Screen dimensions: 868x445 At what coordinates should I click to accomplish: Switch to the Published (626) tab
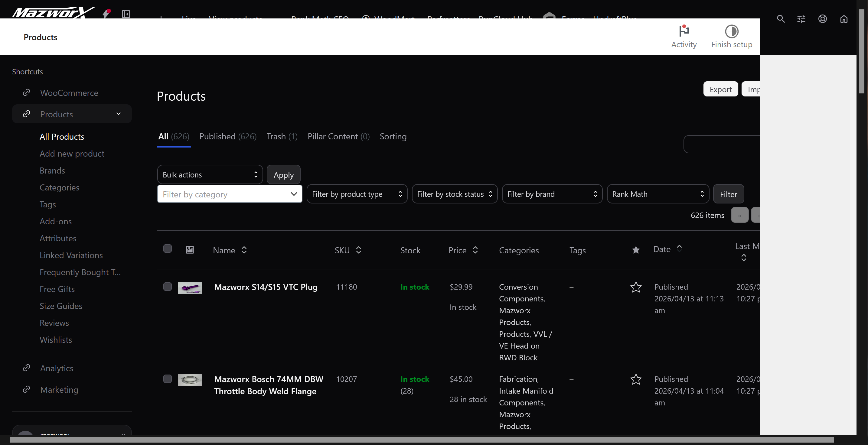[228, 136]
